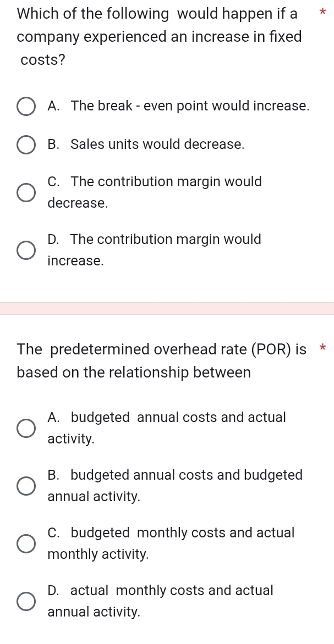
Task: Pick radio for 'budgeted monthly costs and actual monthly activity'
Action: pos(26,543)
